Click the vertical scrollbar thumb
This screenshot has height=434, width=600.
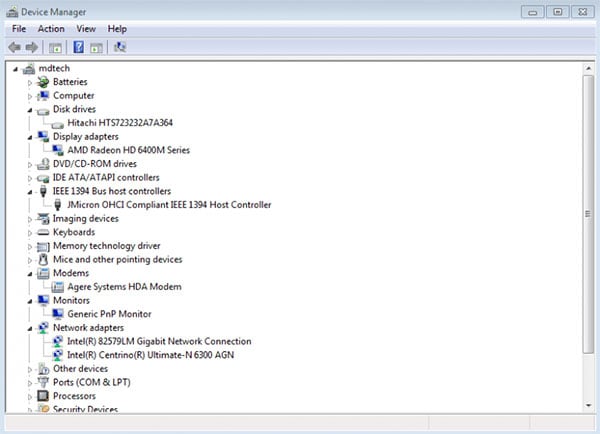tap(588, 214)
